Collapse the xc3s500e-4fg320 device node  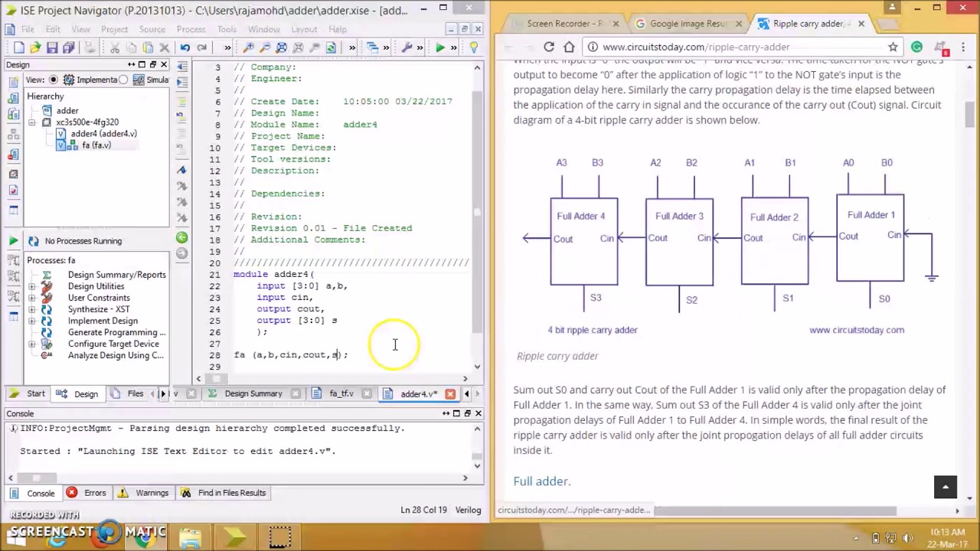(32, 122)
